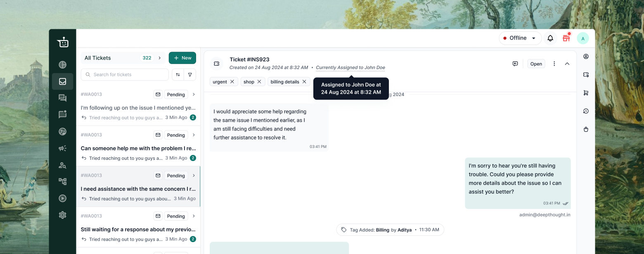Expand the All Tickets chevron

coord(160,58)
